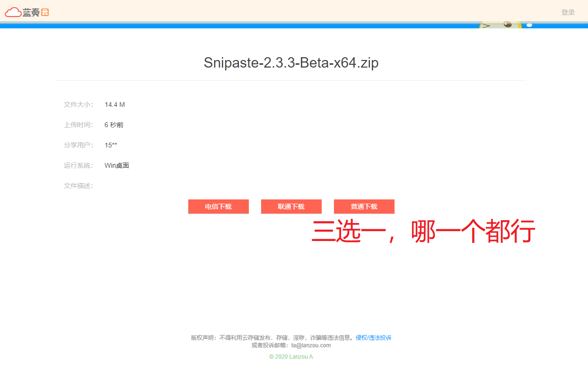
Task: Click the Snipaste-2.3.3-Beta-x64.zip file title
Action: pyautogui.click(x=291, y=63)
